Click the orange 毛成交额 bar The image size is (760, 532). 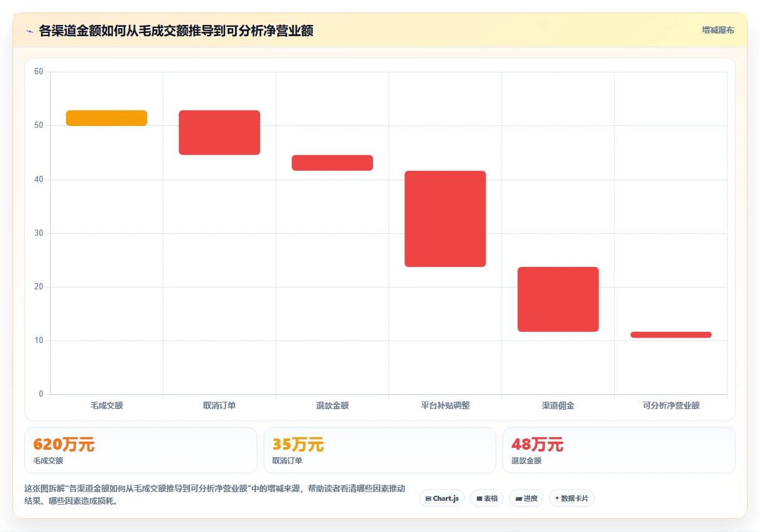[107, 118]
